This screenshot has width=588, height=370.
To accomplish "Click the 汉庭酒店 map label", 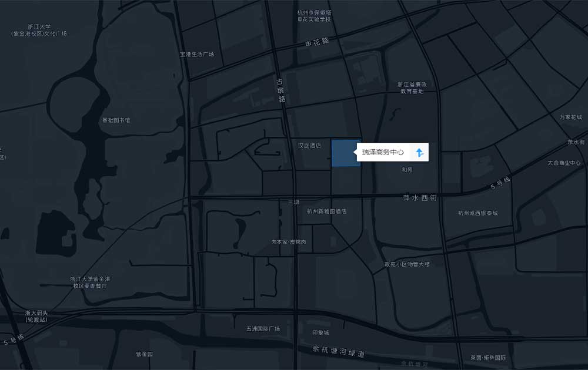I will pos(309,146).
